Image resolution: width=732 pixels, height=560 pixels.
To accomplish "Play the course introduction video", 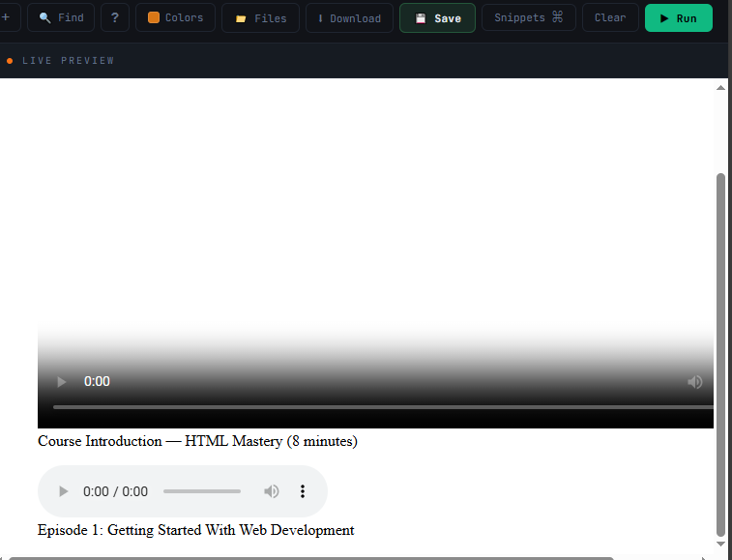I will coord(61,382).
